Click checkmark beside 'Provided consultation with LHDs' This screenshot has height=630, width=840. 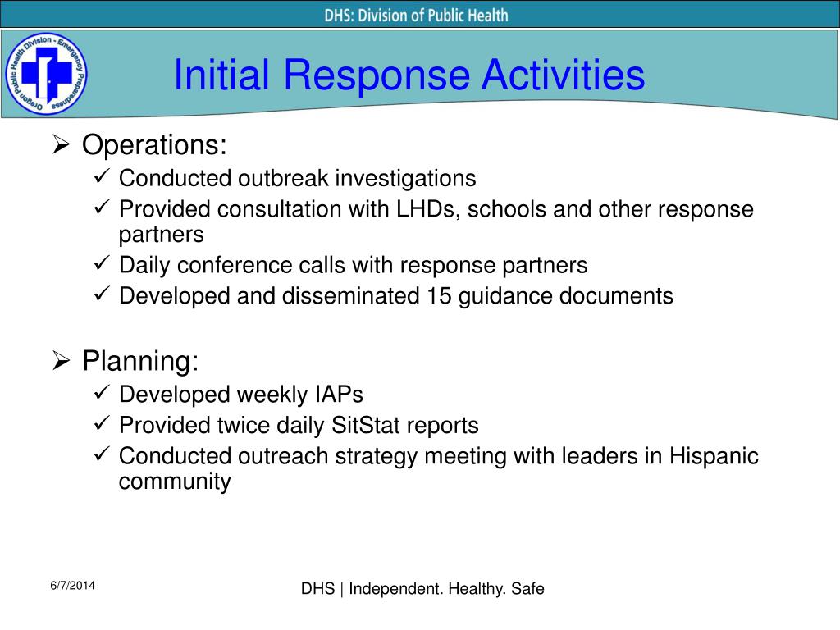[x=101, y=206]
